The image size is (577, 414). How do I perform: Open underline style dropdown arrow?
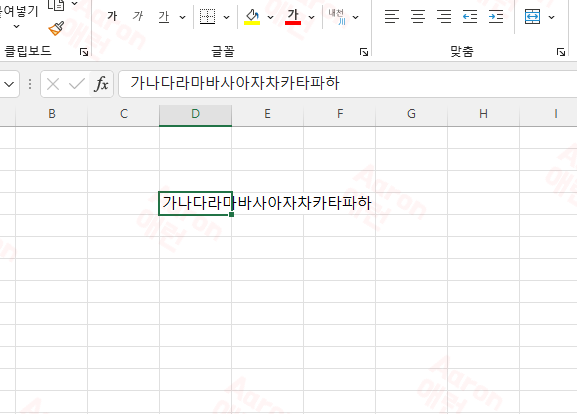click(183, 17)
